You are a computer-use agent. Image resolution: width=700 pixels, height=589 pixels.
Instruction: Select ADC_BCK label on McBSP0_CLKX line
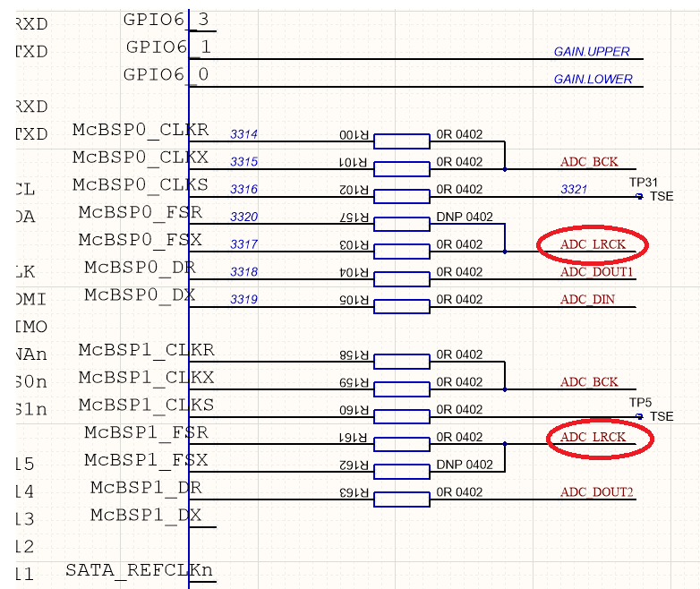click(x=589, y=162)
